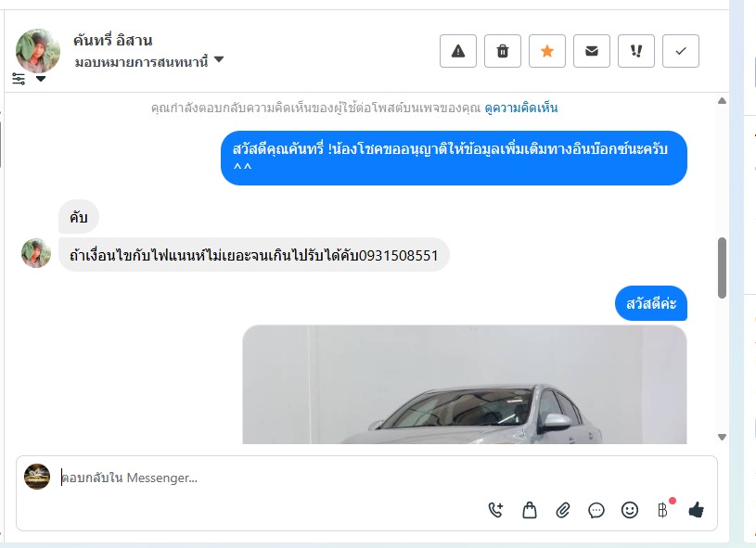Open the filter sliders settings icon
Image resolution: width=756 pixels, height=548 pixels.
[19, 79]
